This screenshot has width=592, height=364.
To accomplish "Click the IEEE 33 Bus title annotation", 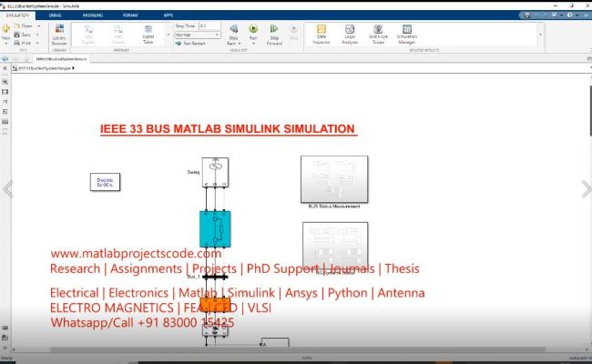I will 228,129.
